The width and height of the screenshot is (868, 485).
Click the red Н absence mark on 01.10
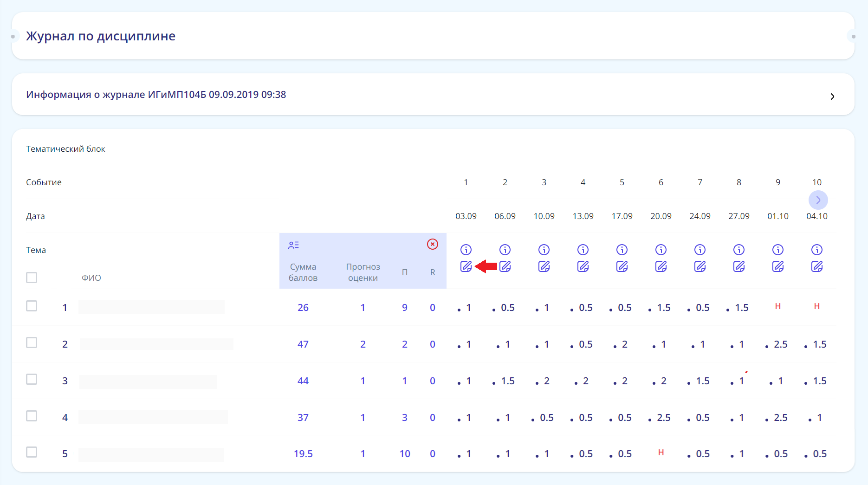click(x=778, y=306)
